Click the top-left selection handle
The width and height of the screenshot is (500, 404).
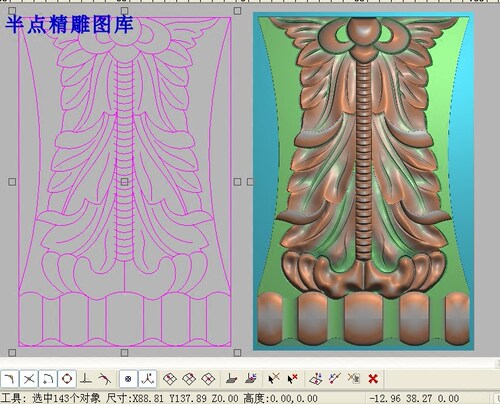[12, 11]
